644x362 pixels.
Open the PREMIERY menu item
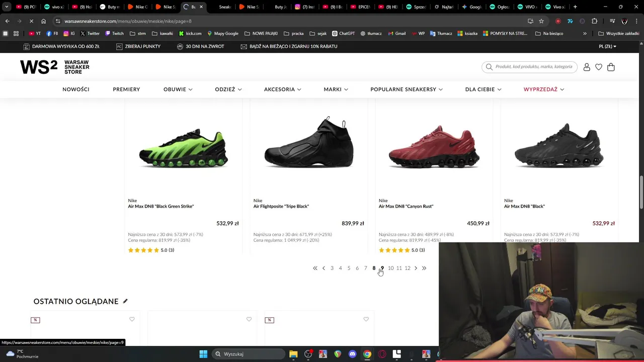click(x=126, y=89)
